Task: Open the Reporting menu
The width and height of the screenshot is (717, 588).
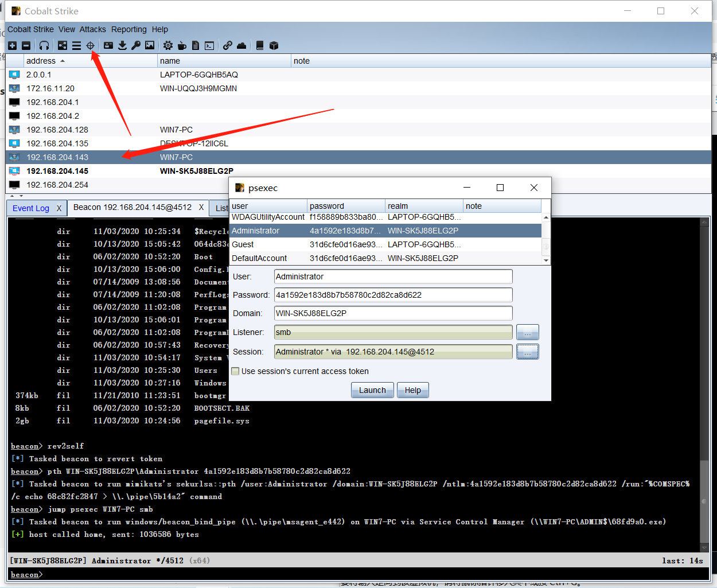Action: tap(129, 29)
